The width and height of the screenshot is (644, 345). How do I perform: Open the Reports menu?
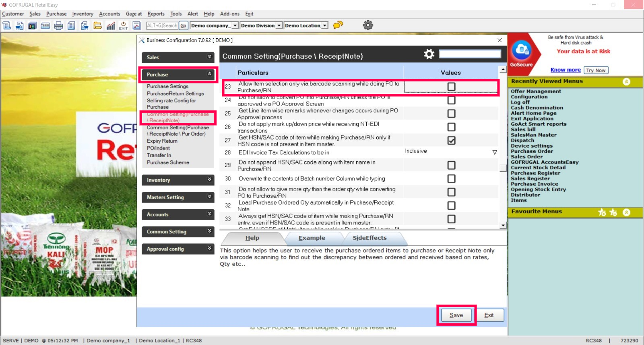point(156,14)
